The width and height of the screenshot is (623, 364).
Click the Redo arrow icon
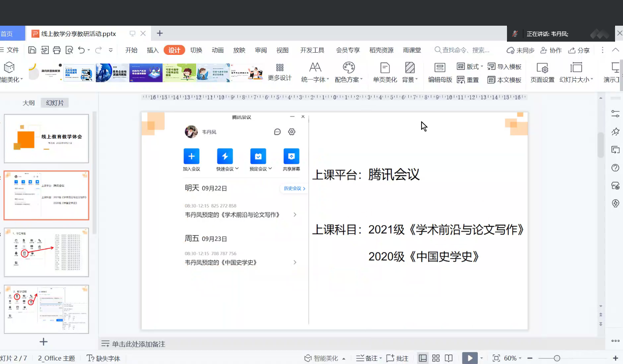pos(98,50)
